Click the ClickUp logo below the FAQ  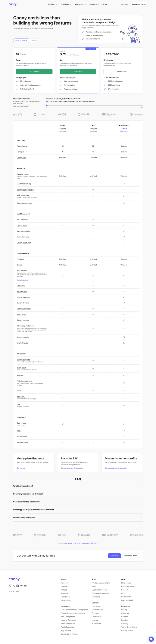[84, 535]
